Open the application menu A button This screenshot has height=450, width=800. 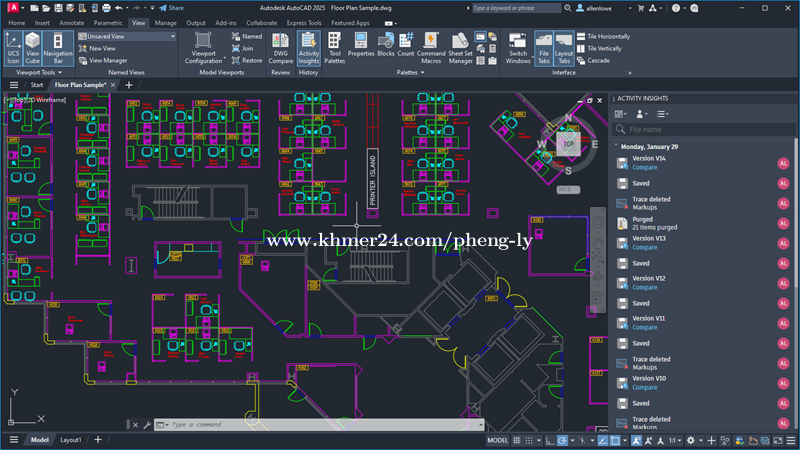tap(13, 8)
